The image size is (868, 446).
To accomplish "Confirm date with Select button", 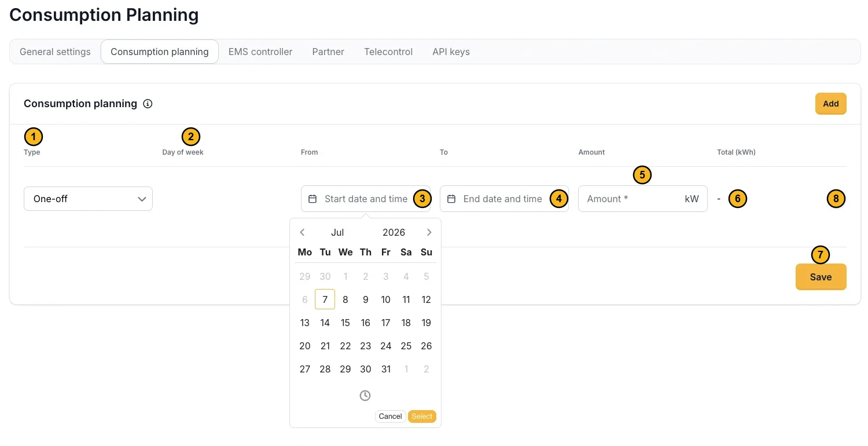I will pyautogui.click(x=422, y=416).
